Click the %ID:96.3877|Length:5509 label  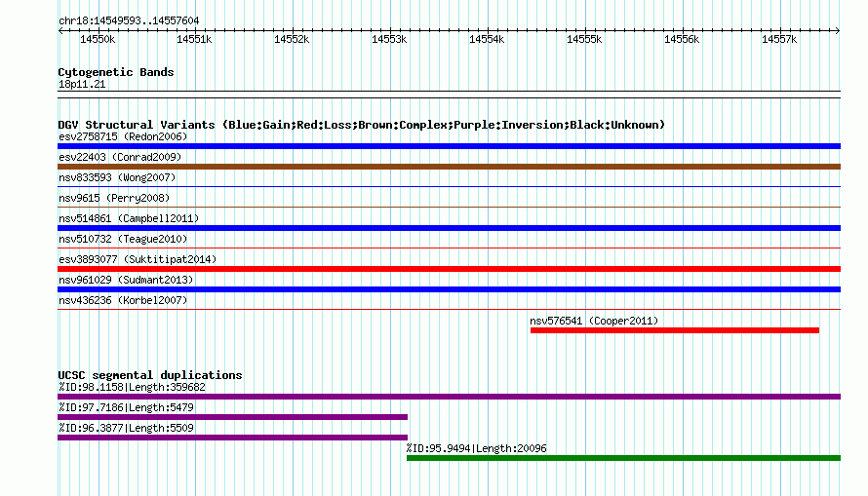coord(126,428)
